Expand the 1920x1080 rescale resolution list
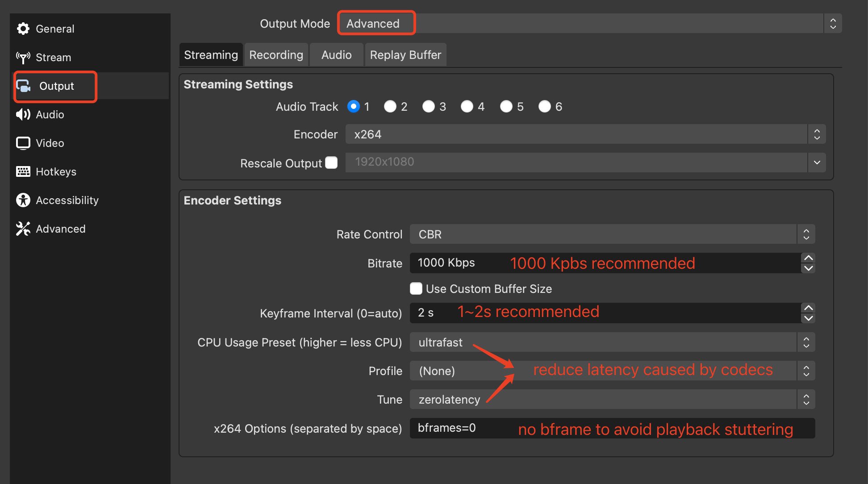Screen dimensions: 868x484 [585, 163]
